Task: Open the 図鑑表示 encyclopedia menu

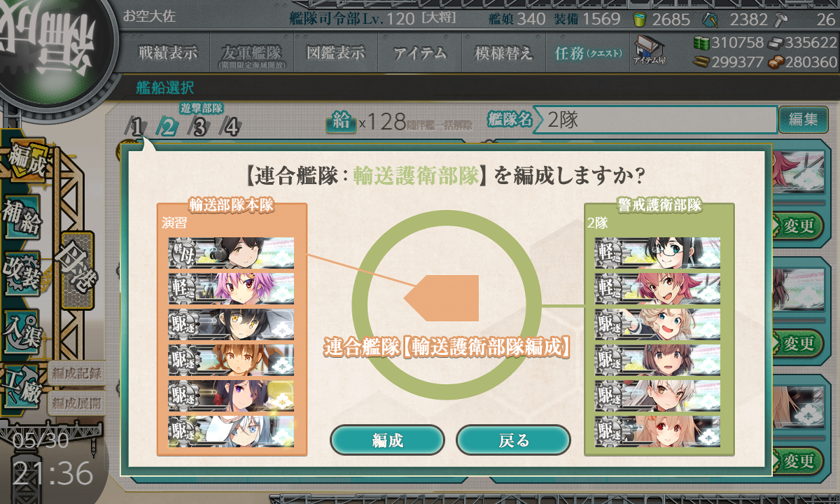Action: (x=335, y=52)
